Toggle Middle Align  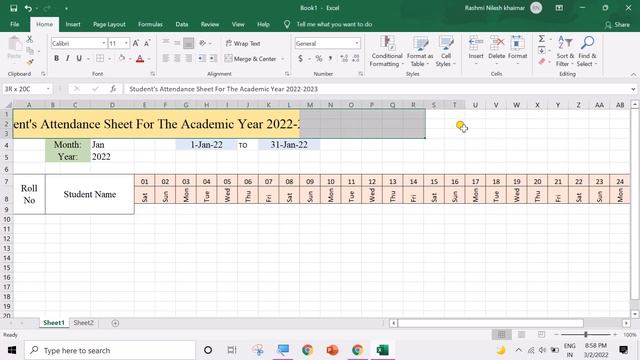(x=177, y=43)
